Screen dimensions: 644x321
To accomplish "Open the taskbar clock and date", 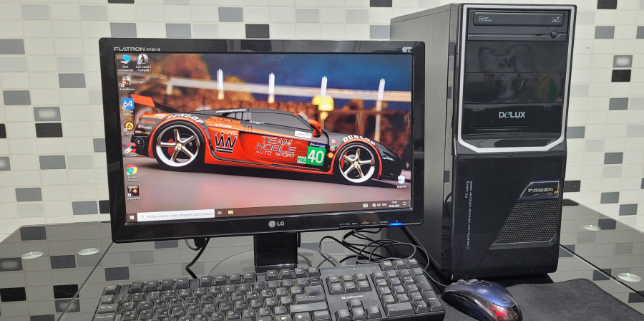I will coord(393,205).
